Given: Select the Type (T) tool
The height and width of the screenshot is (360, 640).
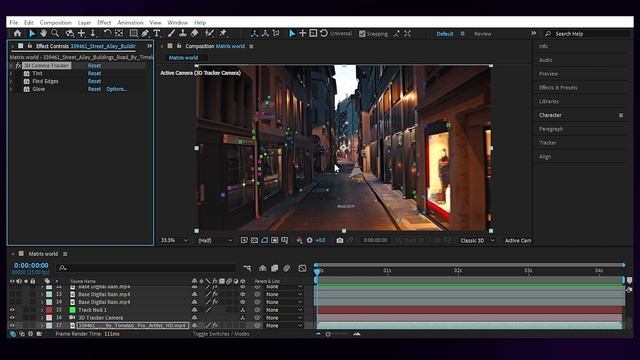Looking at the screenshot, I should (x=156, y=33).
